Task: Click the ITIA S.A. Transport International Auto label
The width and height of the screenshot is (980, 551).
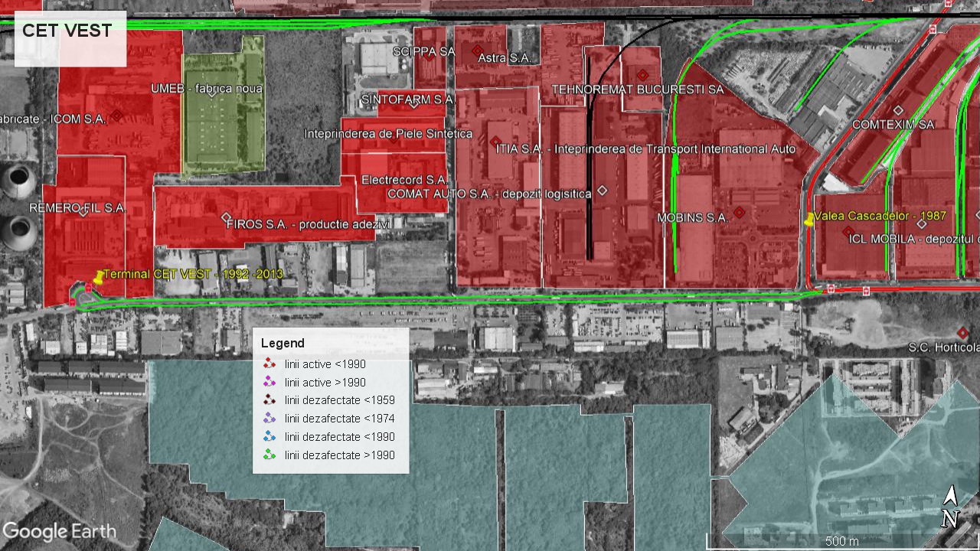Action: (645, 148)
